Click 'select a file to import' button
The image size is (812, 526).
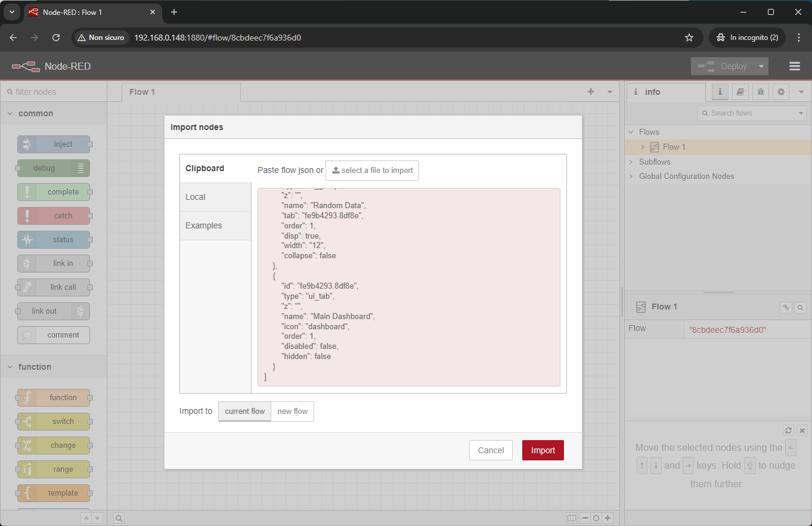[372, 170]
